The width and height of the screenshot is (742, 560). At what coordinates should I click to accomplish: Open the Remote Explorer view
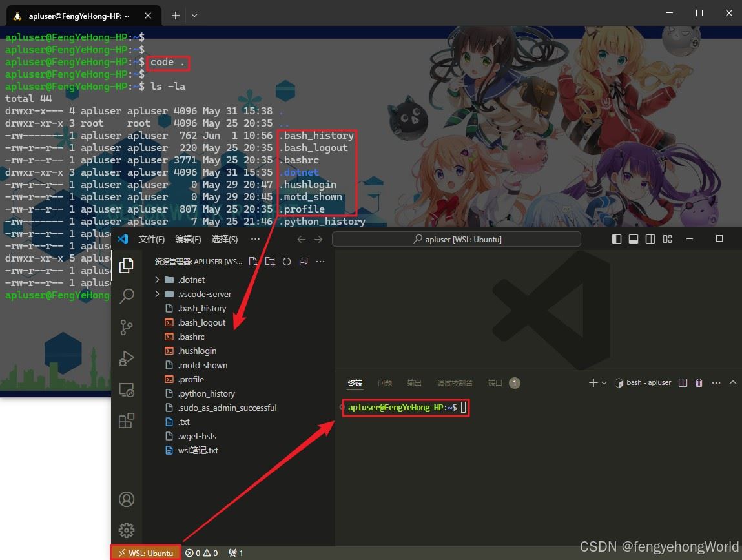(127, 389)
